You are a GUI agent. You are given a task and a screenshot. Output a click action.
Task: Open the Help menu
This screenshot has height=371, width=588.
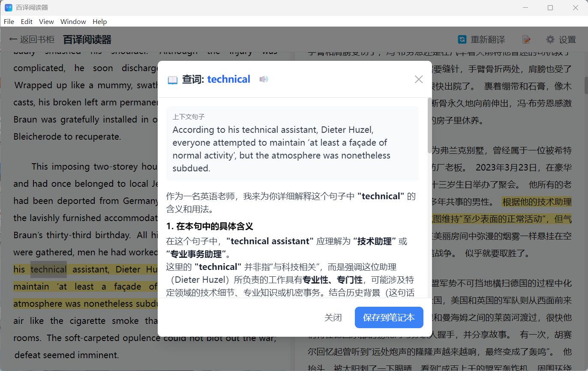(x=99, y=21)
